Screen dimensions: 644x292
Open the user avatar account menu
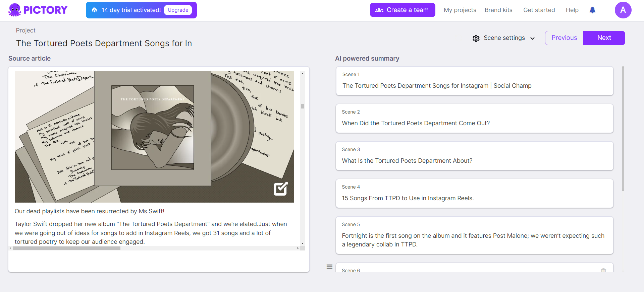click(x=623, y=10)
